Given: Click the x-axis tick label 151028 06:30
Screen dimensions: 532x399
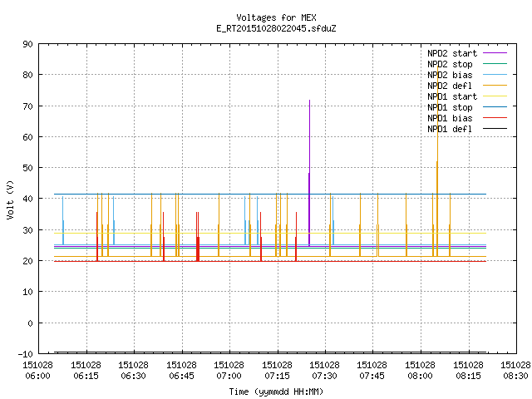Looking at the screenshot, I should tap(133, 371).
